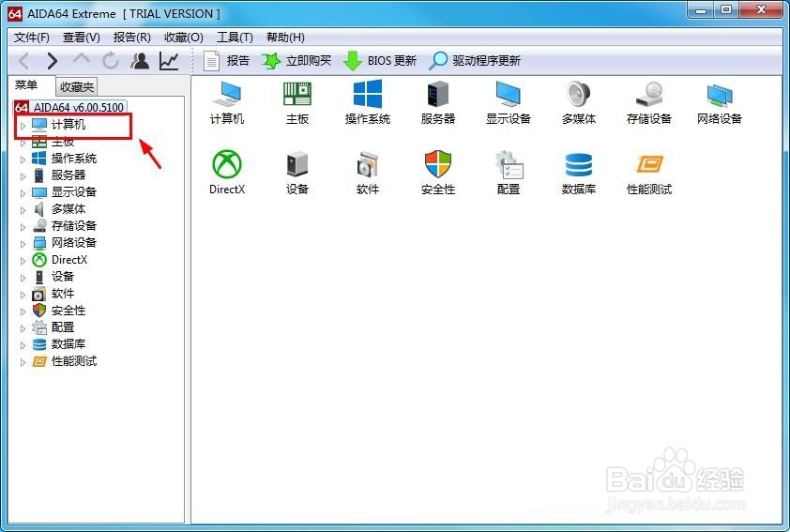Click the user profile icon in toolbar
This screenshot has height=532, width=790.
(x=140, y=61)
